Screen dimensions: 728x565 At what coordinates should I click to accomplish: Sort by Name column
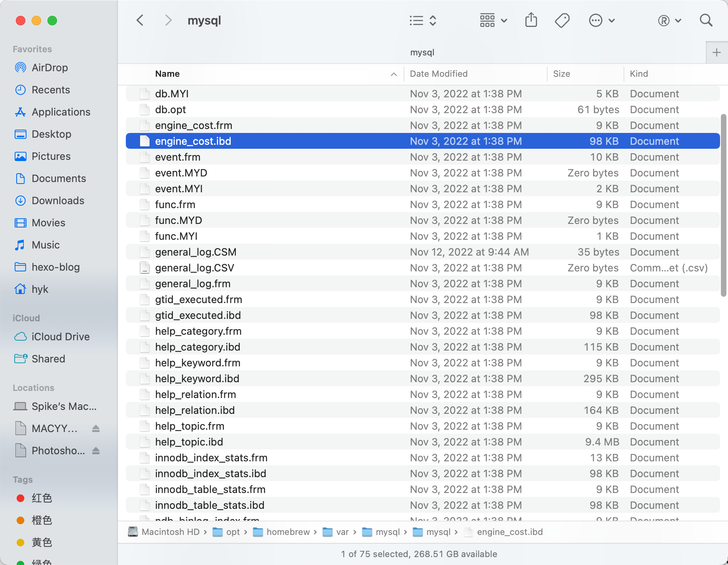coord(167,74)
